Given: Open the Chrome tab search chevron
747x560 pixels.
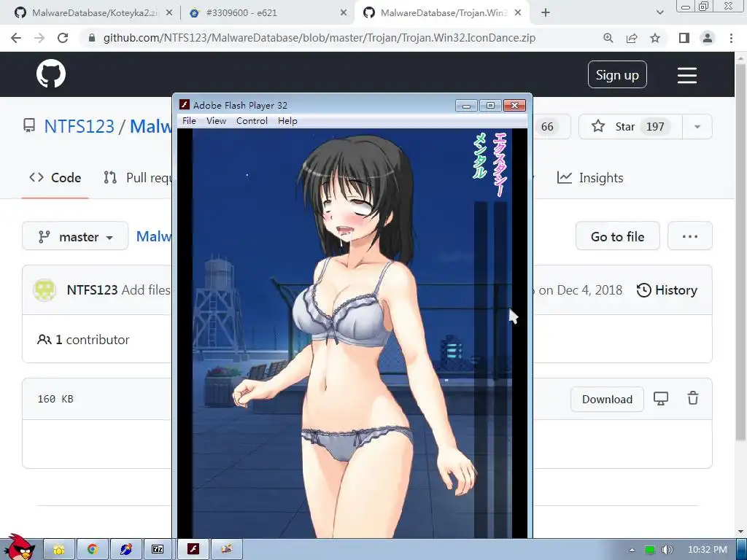Looking at the screenshot, I should (659, 13).
